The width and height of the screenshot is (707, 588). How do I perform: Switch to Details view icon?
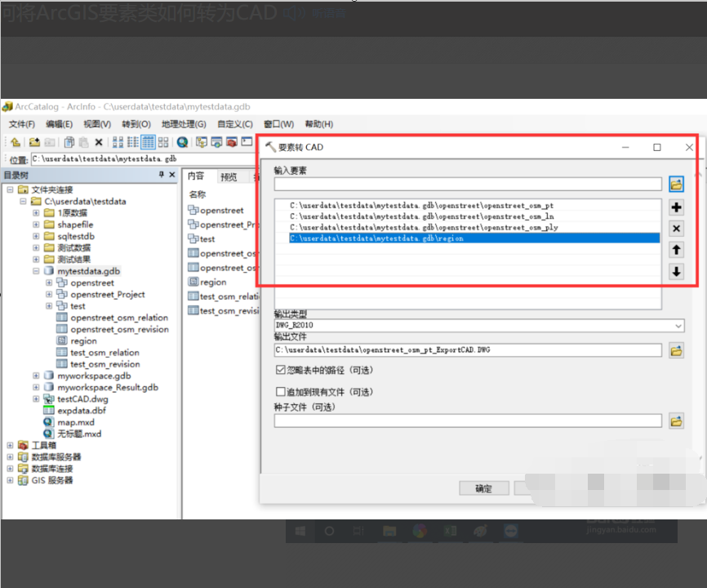148,142
